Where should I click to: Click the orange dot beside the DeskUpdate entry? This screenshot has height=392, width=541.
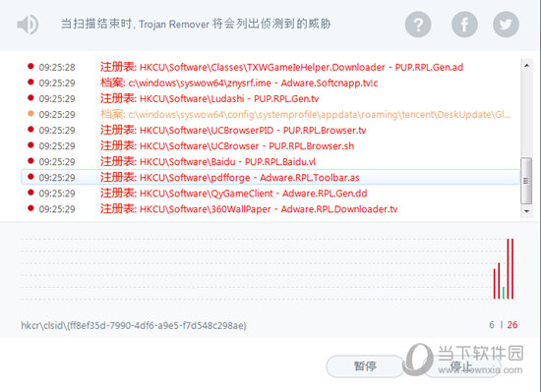[x=30, y=113]
